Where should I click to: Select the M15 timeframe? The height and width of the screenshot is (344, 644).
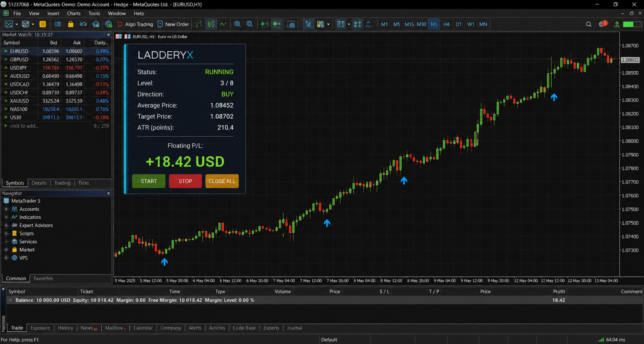409,24
